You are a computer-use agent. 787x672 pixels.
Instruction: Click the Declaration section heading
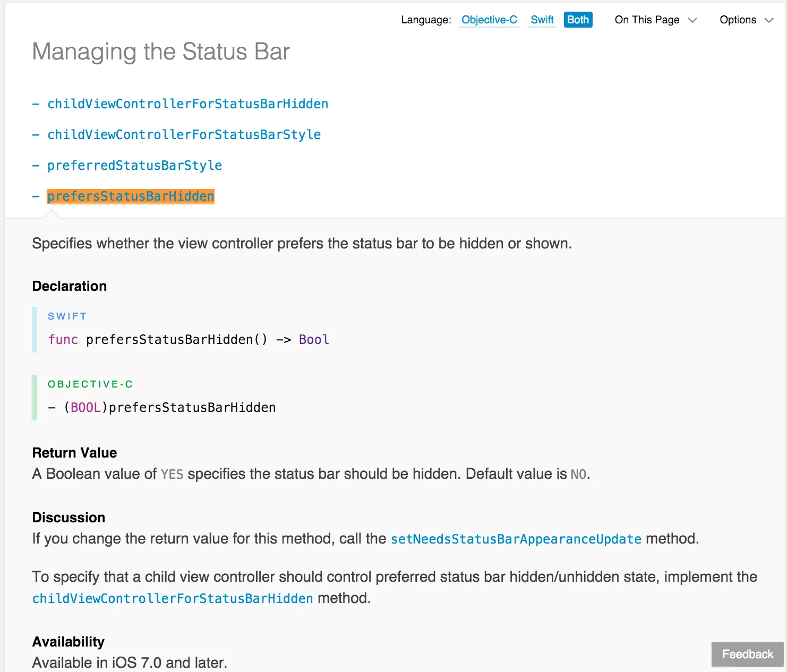tap(70, 286)
